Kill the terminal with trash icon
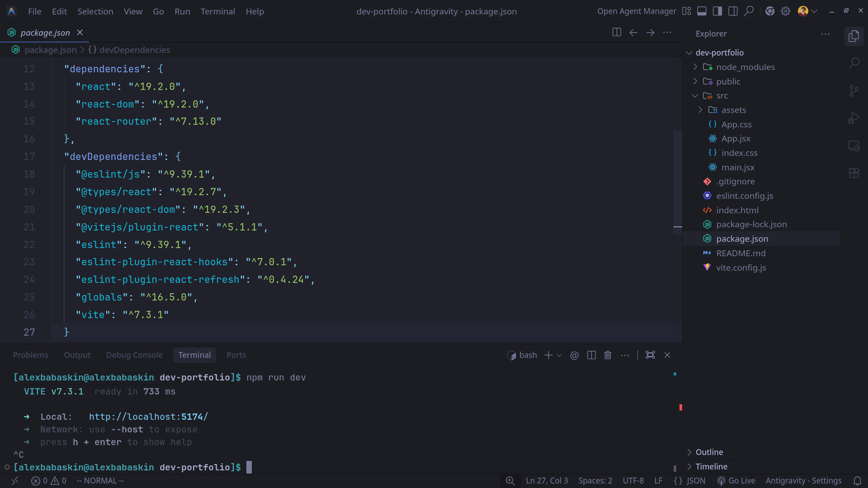The height and width of the screenshot is (488, 868). 608,355
